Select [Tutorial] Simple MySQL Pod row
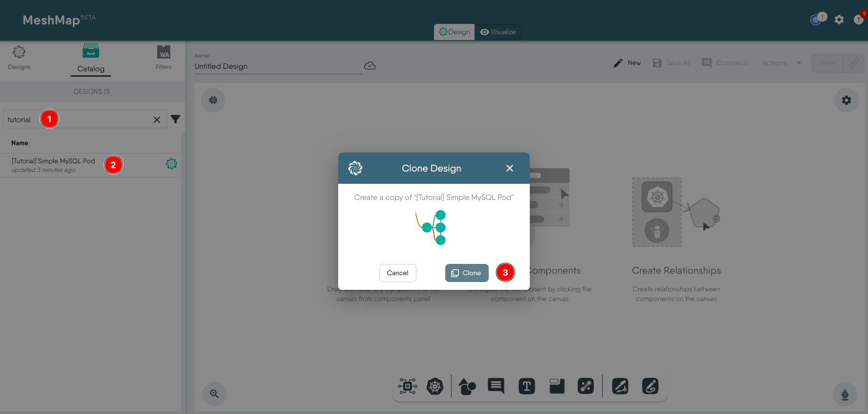 91,165
